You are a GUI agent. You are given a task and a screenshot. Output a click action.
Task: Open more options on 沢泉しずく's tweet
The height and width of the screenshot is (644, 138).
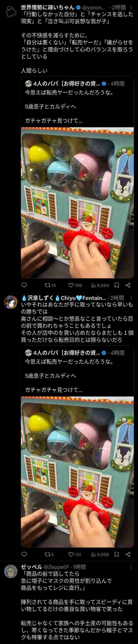(x=131, y=298)
